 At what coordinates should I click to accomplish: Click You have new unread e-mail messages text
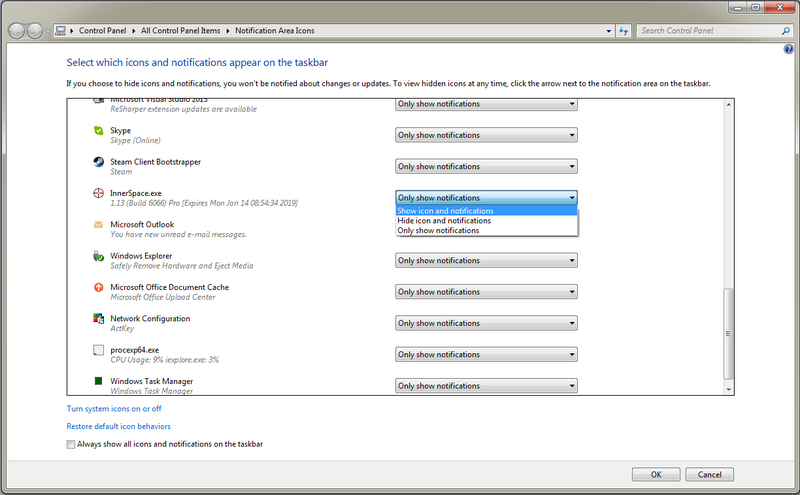coord(179,234)
